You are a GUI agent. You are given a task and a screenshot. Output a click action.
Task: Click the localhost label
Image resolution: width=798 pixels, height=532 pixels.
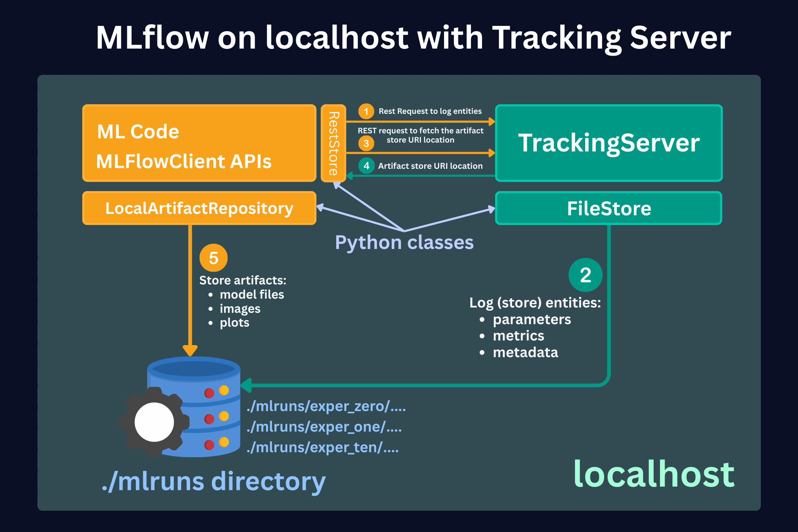654,474
